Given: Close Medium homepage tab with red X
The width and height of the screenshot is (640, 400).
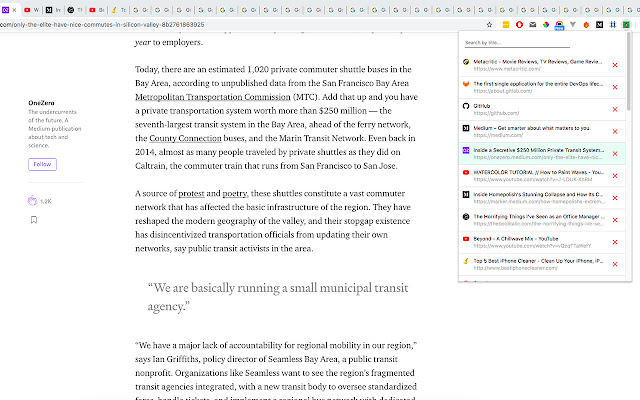Looking at the screenshot, I should tap(615, 131).
